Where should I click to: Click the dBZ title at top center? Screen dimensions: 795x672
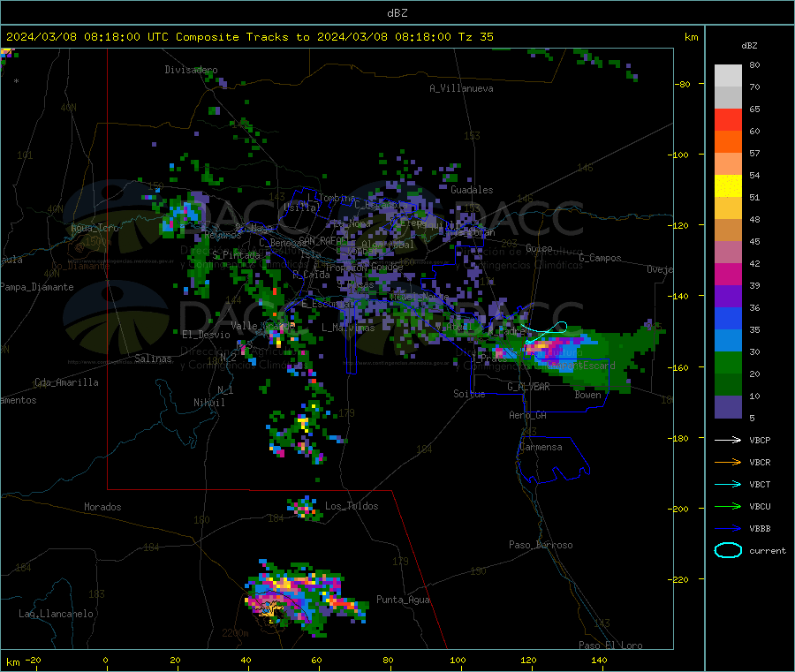[397, 13]
